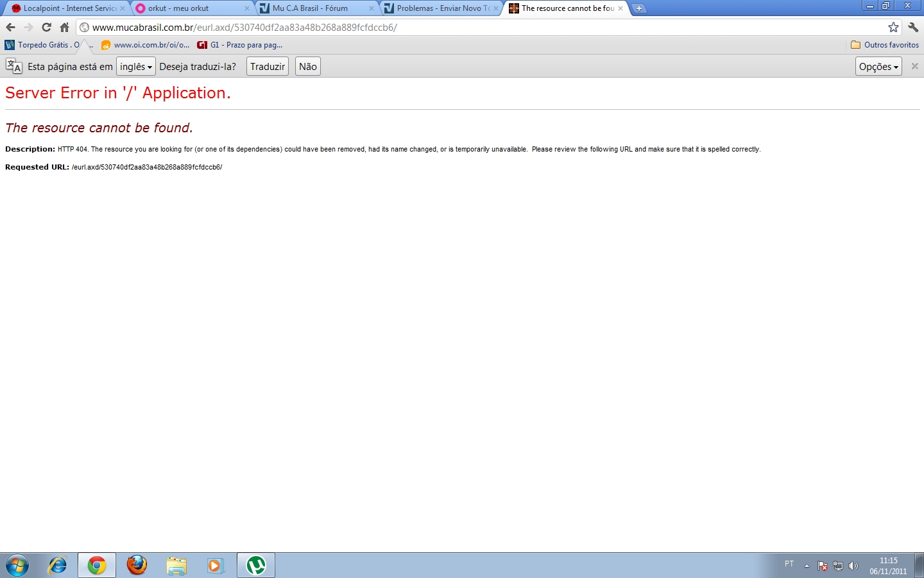Open a new browser tab

tap(639, 8)
